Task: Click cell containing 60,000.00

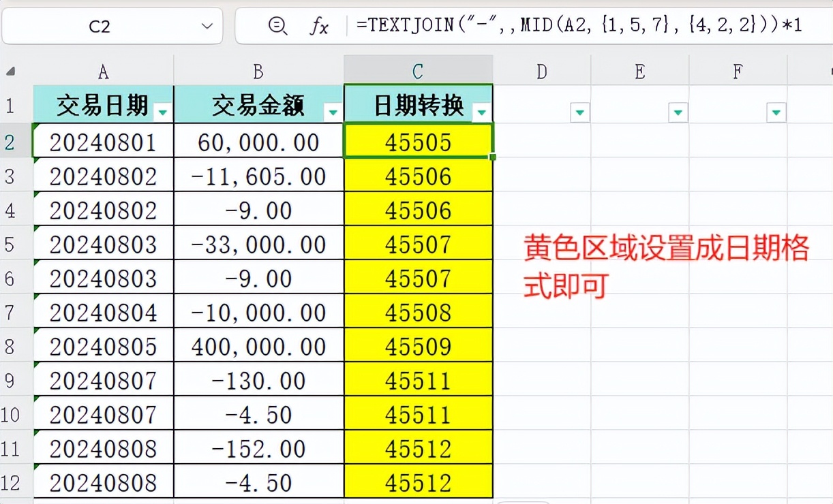Action: click(259, 141)
